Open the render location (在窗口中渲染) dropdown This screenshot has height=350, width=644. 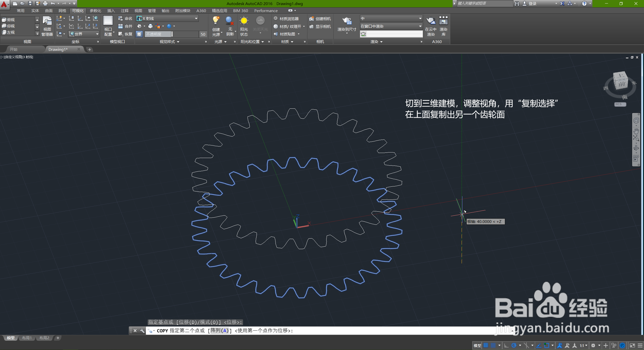coord(420,26)
